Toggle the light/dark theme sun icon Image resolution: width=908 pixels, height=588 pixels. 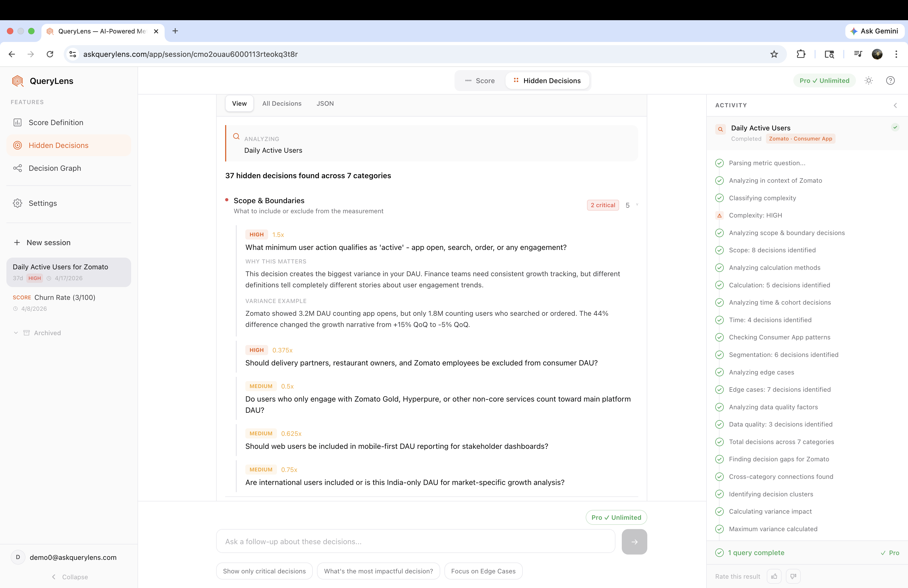click(x=869, y=80)
